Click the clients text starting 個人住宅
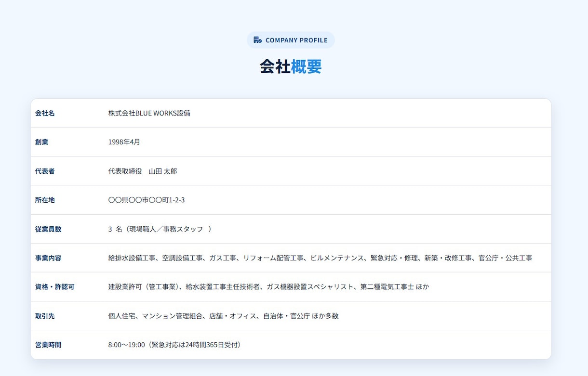The width and height of the screenshot is (588, 376). point(224,316)
